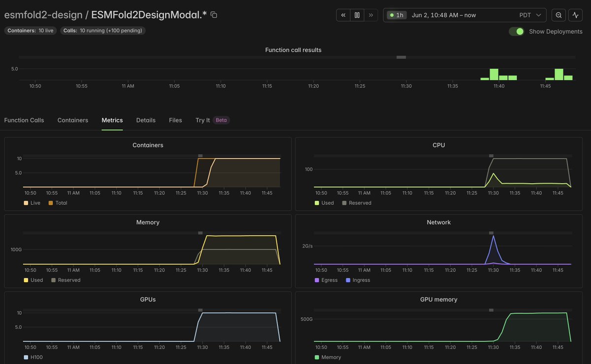Click the Containers 10 live status badge

click(x=31, y=31)
